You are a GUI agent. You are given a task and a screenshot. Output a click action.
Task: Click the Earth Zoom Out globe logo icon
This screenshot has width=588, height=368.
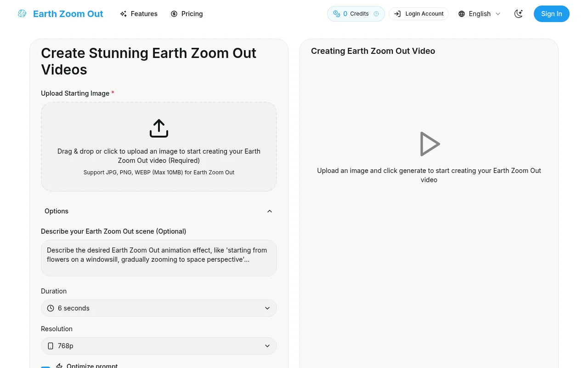22,14
